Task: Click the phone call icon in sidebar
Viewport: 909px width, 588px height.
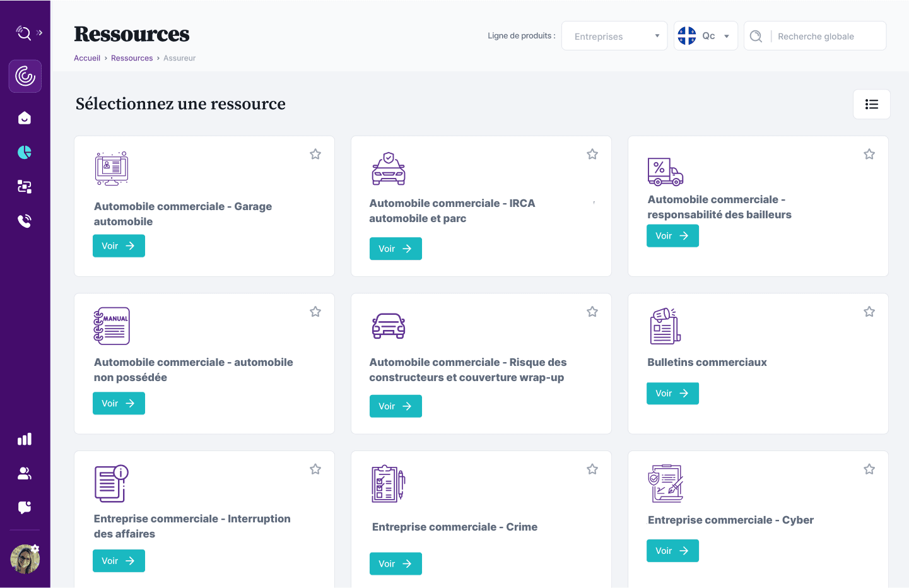Action: point(25,221)
